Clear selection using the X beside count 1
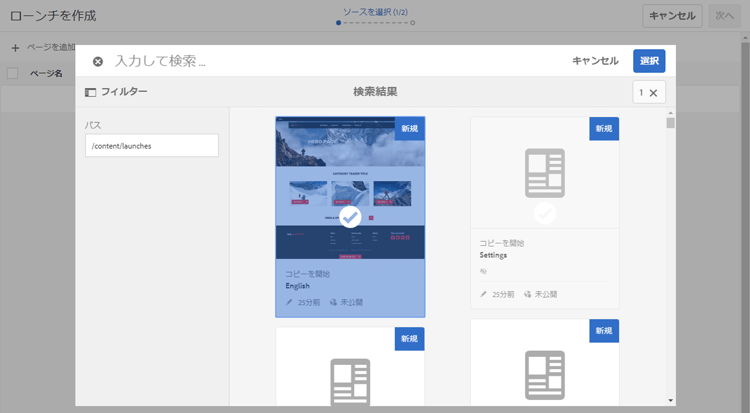This screenshot has height=413, width=750. coord(653,93)
